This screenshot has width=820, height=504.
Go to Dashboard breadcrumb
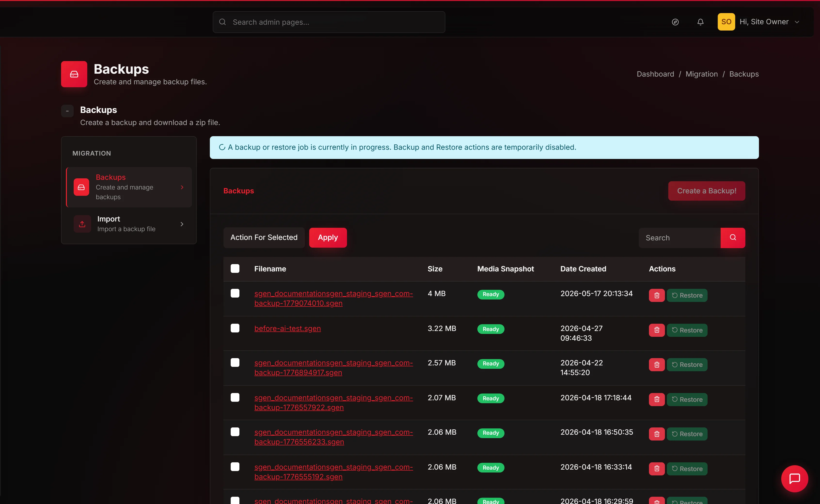(655, 74)
